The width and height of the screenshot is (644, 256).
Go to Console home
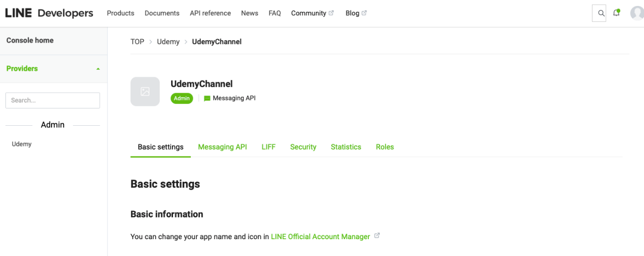(30, 41)
